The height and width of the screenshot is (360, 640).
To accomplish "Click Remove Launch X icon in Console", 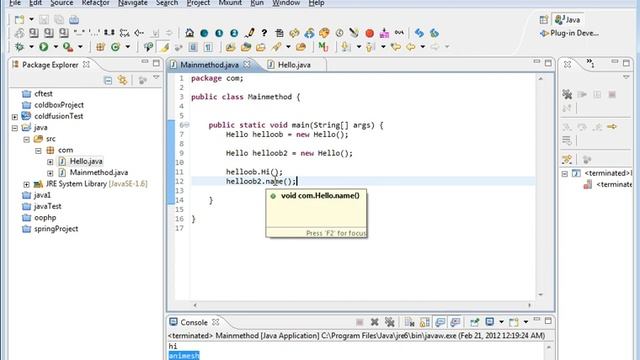I will pyautogui.click(x=374, y=322).
